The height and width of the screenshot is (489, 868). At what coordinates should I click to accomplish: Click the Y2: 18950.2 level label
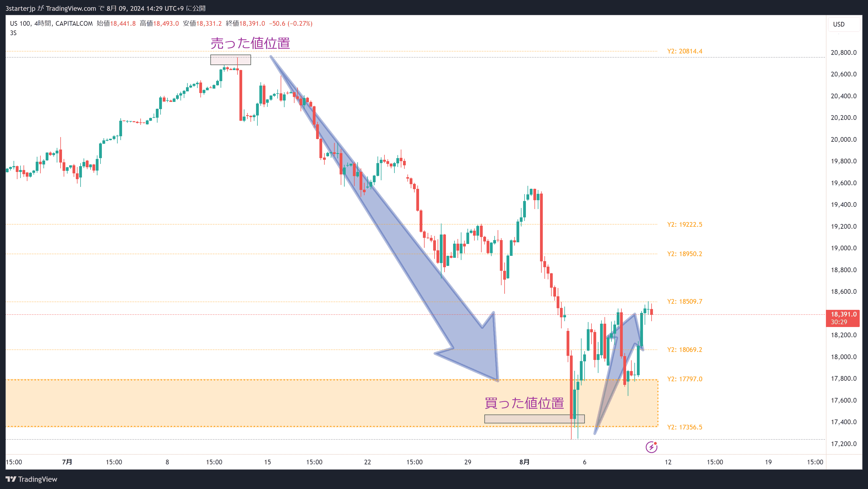[684, 254]
